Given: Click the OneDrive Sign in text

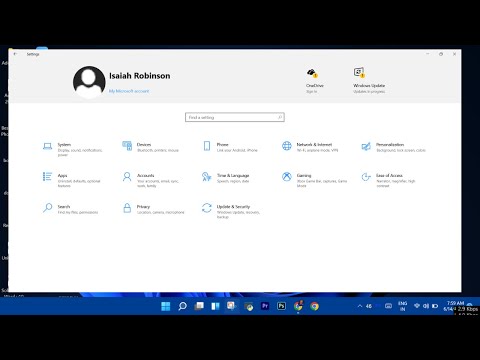Looking at the screenshot, I should click(312, 91).
